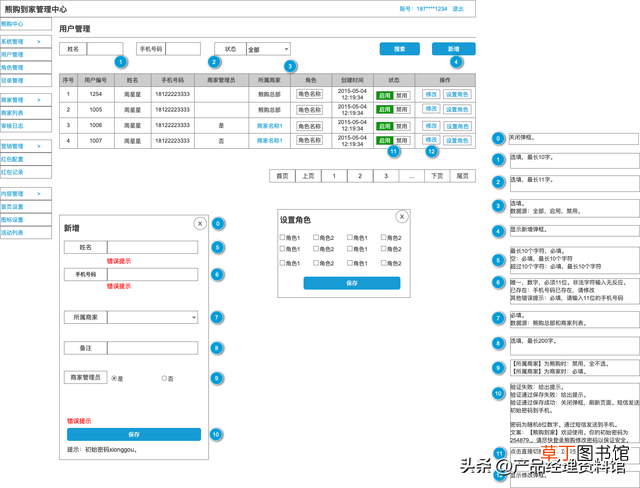
Task: Check the top-left 角色1 checkbox in 设置角色
Action: [x=282, y=237]
